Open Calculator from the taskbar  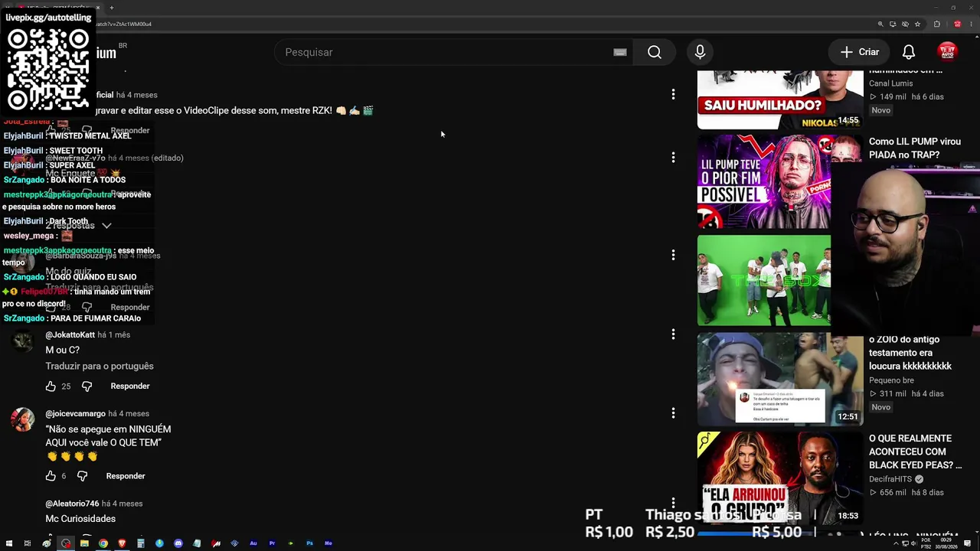pos(141,543)
